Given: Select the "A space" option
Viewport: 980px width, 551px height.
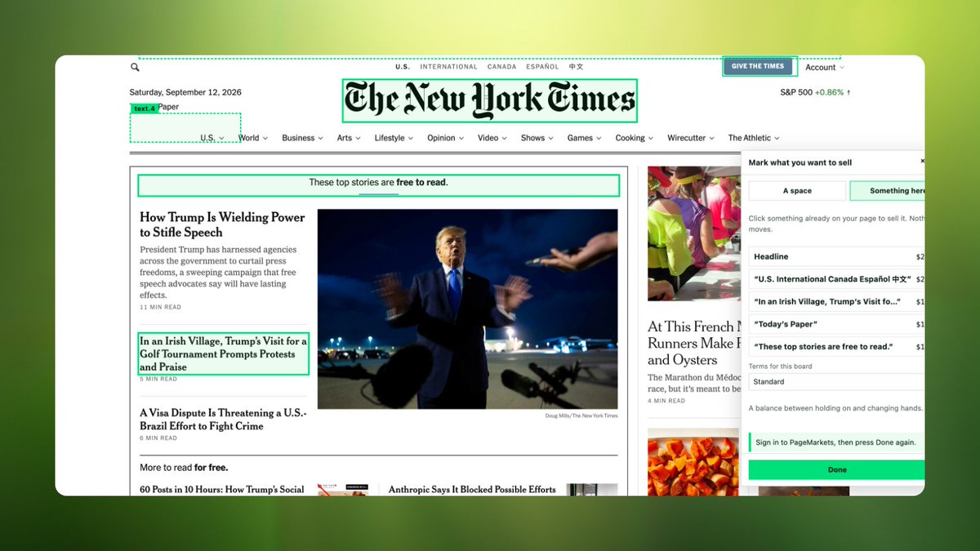Looking at the screenshot, I should click(797, 191).
